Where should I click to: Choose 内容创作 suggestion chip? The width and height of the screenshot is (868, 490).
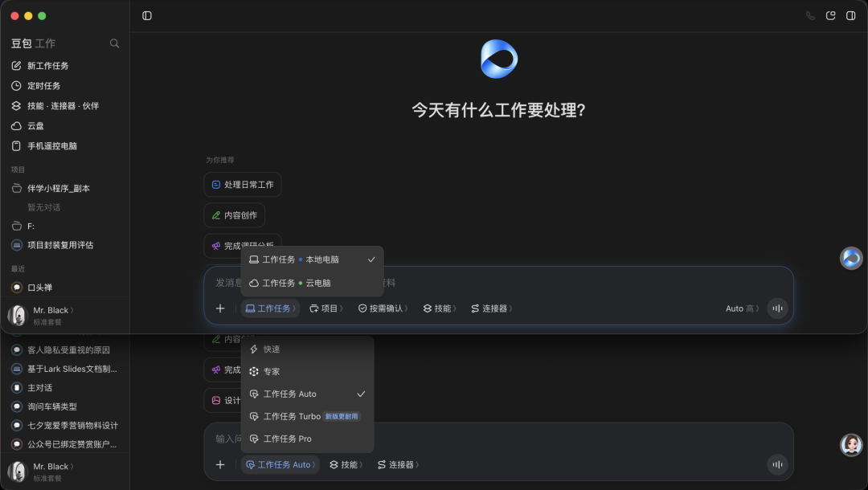pyautogui.click(x=234, y=215)
